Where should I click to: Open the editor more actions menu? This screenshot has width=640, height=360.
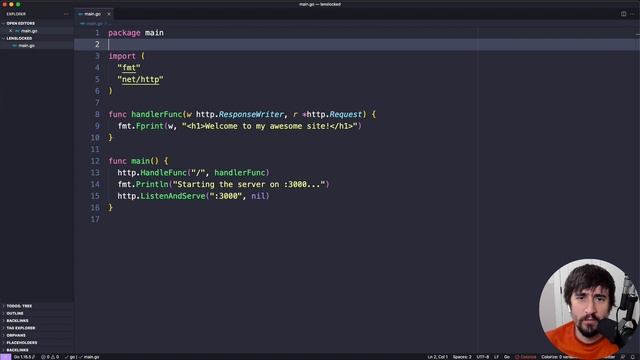[632, 14]
